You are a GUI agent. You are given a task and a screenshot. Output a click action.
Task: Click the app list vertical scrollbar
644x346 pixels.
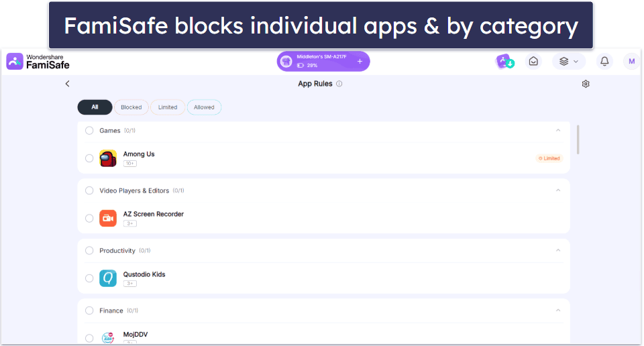tap(578, 139)
